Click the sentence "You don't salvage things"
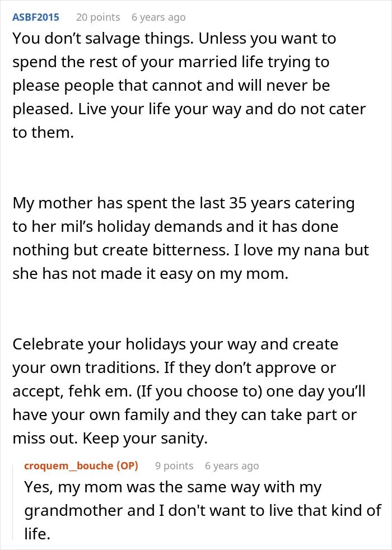The width and height of the screenshot is (392, 550). pyautogui.click(x=102, y=39)
